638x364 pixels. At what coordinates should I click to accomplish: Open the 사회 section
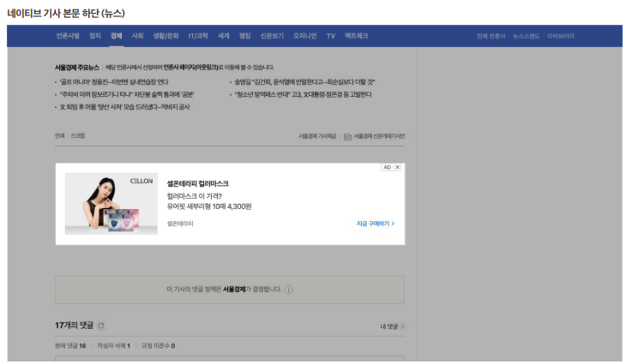[x=137, y=36]
